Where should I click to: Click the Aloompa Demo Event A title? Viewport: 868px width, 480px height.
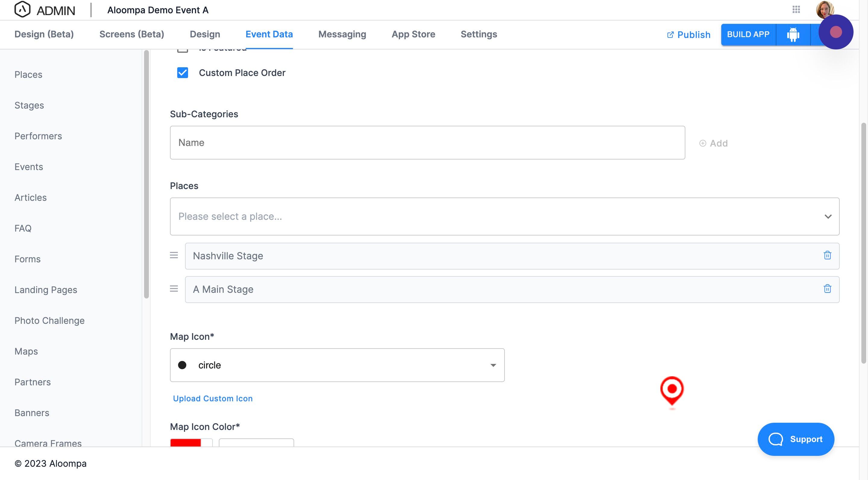158,10
